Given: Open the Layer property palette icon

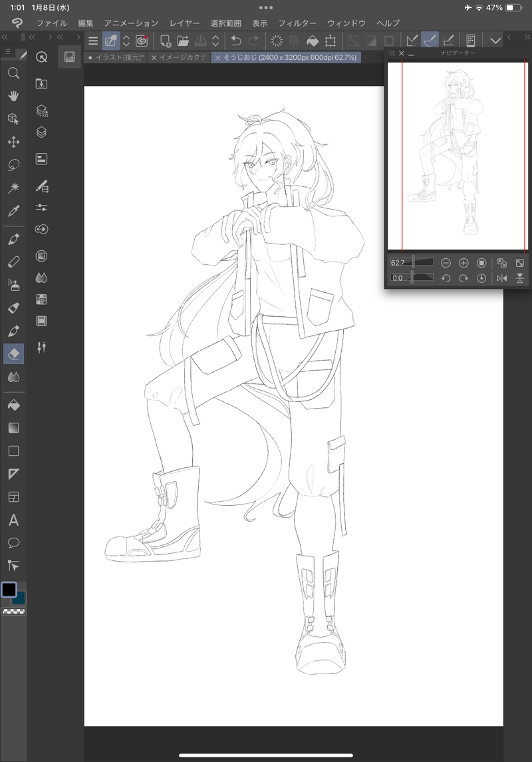Looking at the screenshot, I should point(42,159).
